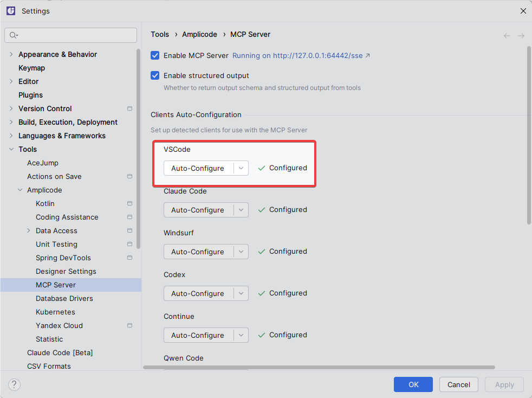Uncheck Enable structured output
Screen dimensions: 532x398
pos(155,75)
